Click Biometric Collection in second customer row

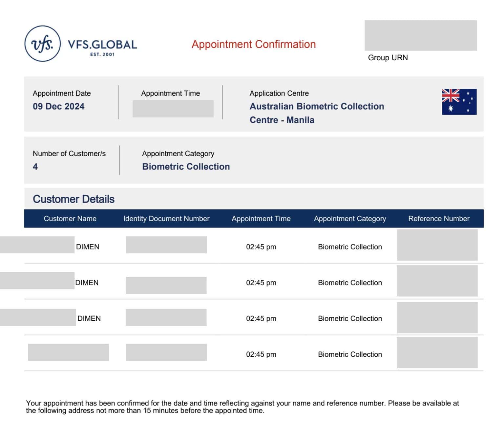pyautogui.click(x=350, y=283)
